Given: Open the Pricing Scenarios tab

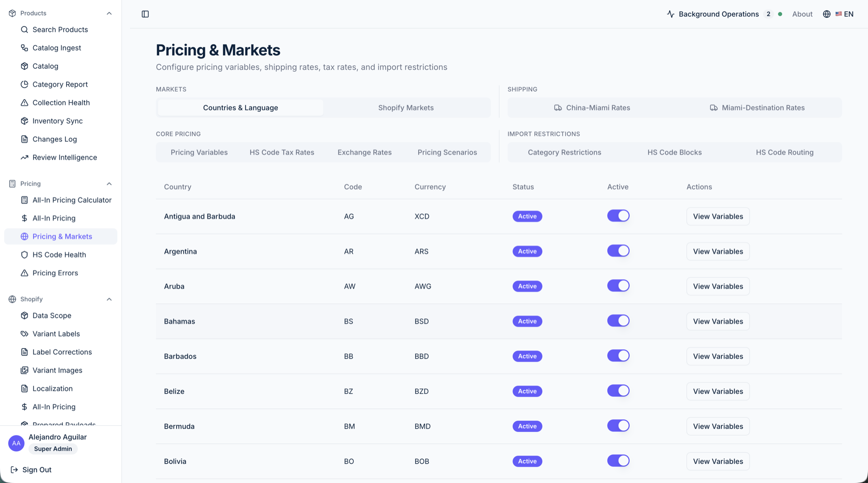Looking at the screenshot, I should pos(448,152).
